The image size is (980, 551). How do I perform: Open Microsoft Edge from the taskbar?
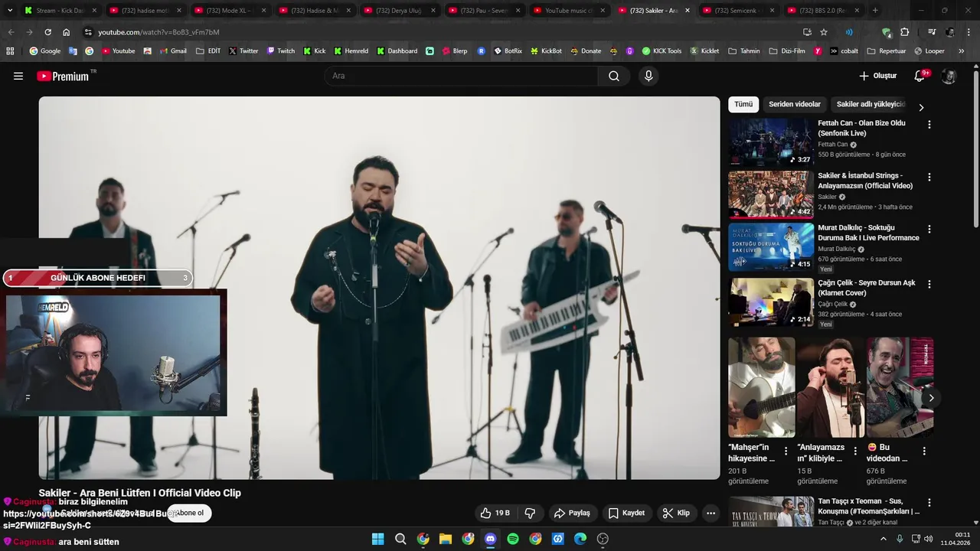pyautogui.click(x=580, y=539)
